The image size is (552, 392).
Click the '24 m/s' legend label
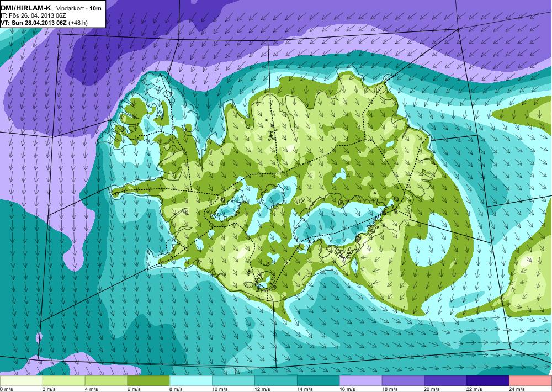[518, 389]
